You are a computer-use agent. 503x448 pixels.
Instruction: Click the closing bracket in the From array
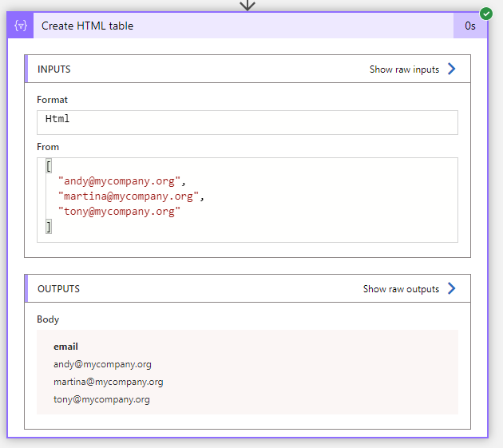pyautogui.click(x=49, y=227)
